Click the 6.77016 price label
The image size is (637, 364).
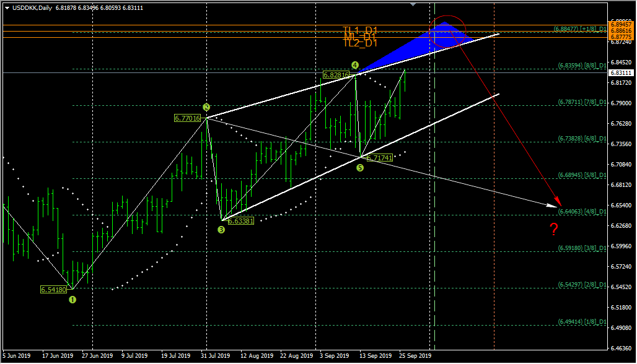(x=187, y=118)
